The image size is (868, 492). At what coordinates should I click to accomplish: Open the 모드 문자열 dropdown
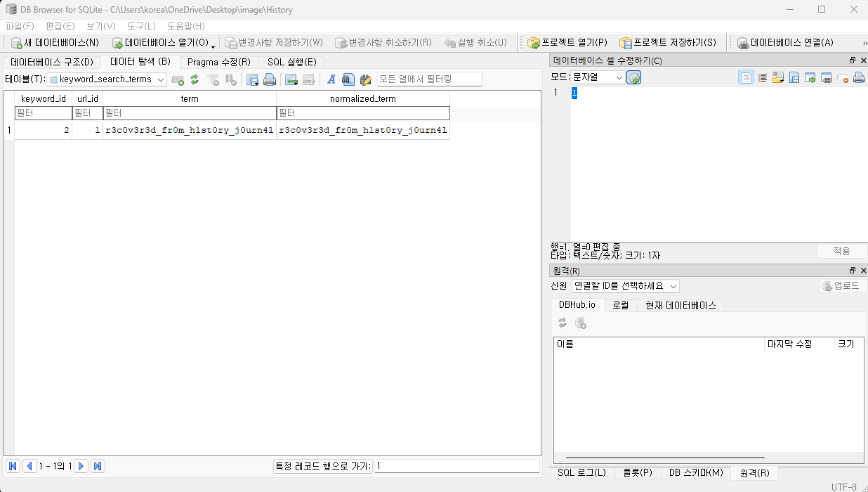click(x=597, y=77)
